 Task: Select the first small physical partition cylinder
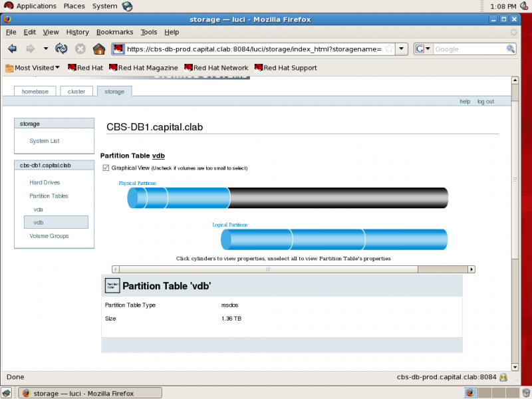click(137, 198)
